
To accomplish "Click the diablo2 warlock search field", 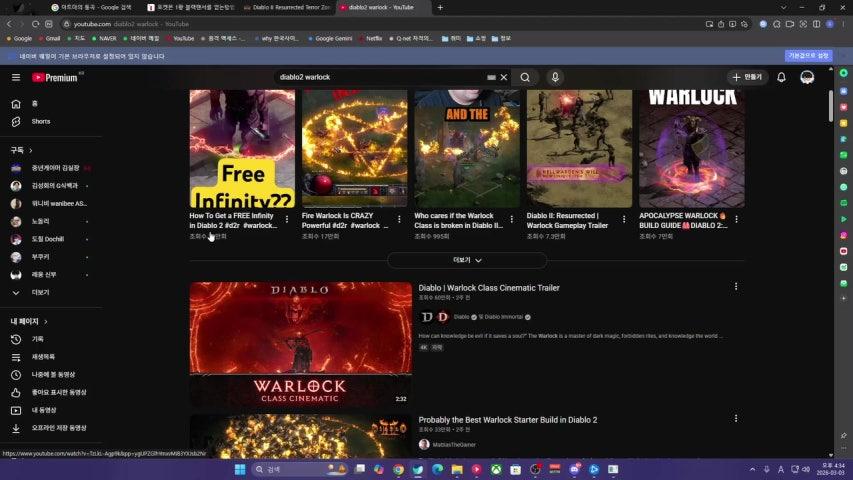I will [380, 77].
